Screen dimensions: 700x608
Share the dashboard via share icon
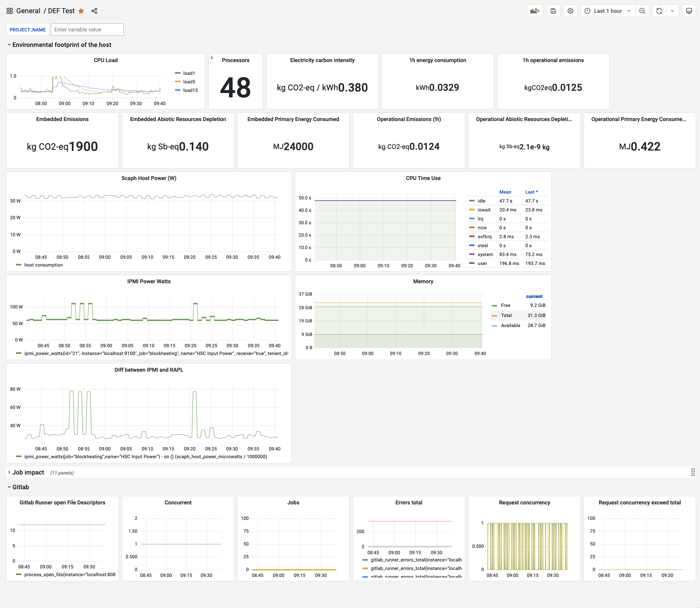[94, 11]
